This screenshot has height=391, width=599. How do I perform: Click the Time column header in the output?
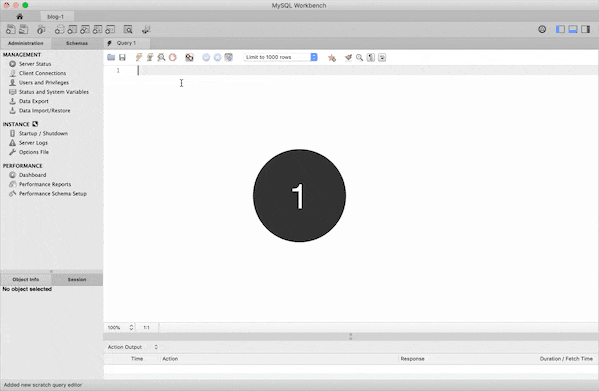tap(137, 359)
